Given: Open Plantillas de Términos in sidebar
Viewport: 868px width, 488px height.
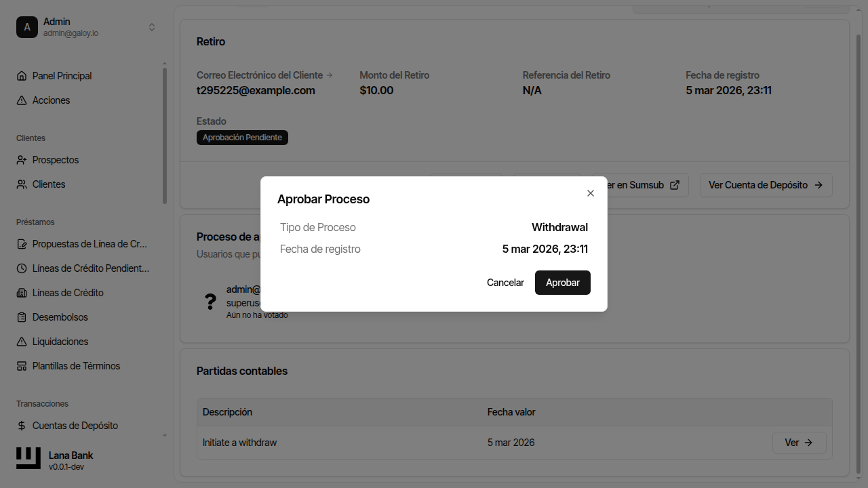Looking at the screenshot, I should (x=76, y=366).
